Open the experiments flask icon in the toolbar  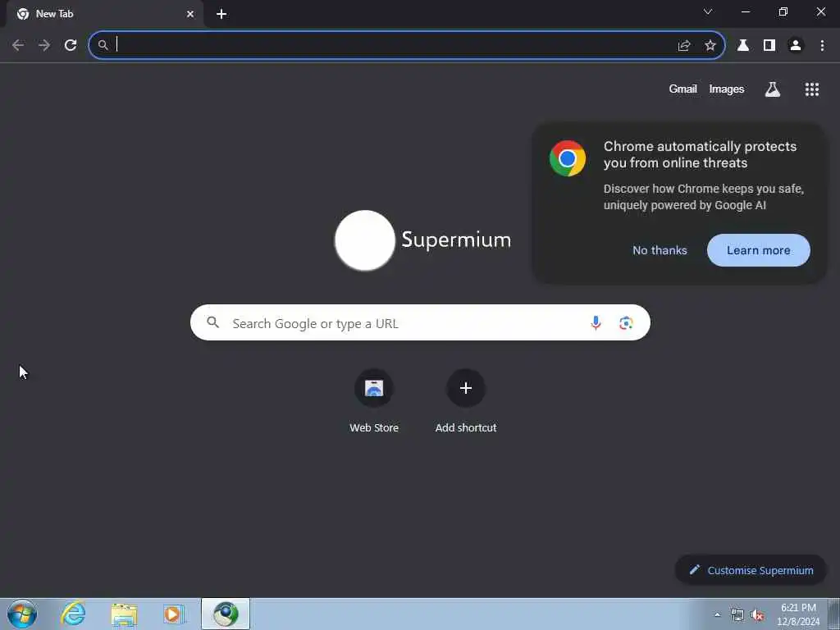743,46
